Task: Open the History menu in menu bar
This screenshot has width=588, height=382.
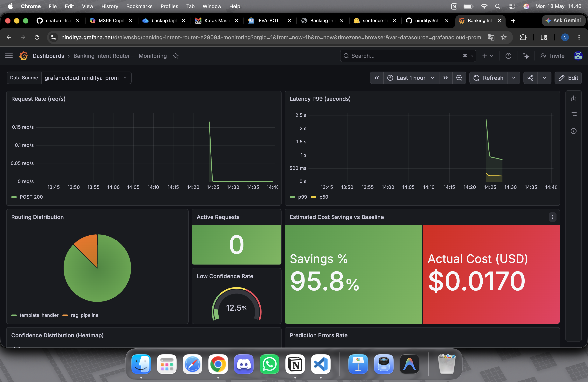Action: (x=110, y=6)
